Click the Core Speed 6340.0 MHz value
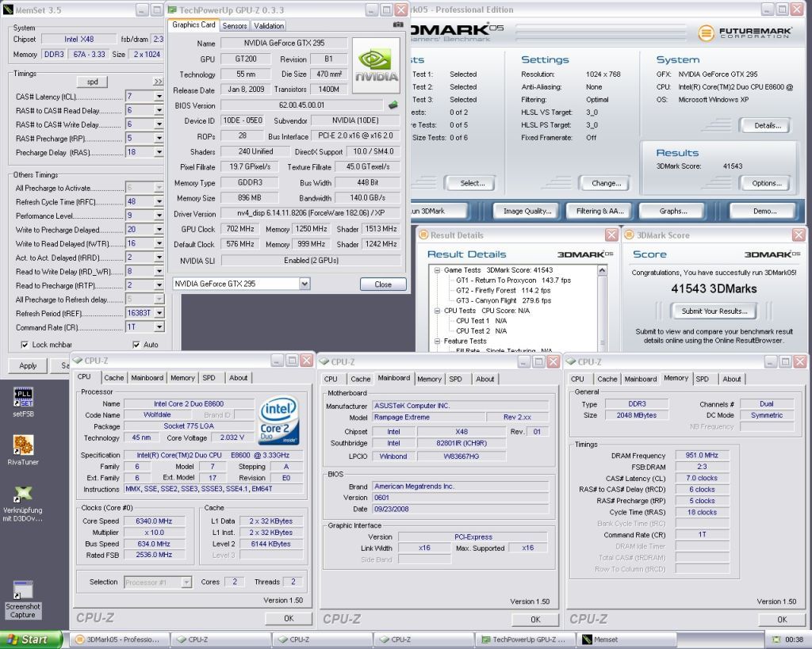The image size is (812, 649). [154, 521]
